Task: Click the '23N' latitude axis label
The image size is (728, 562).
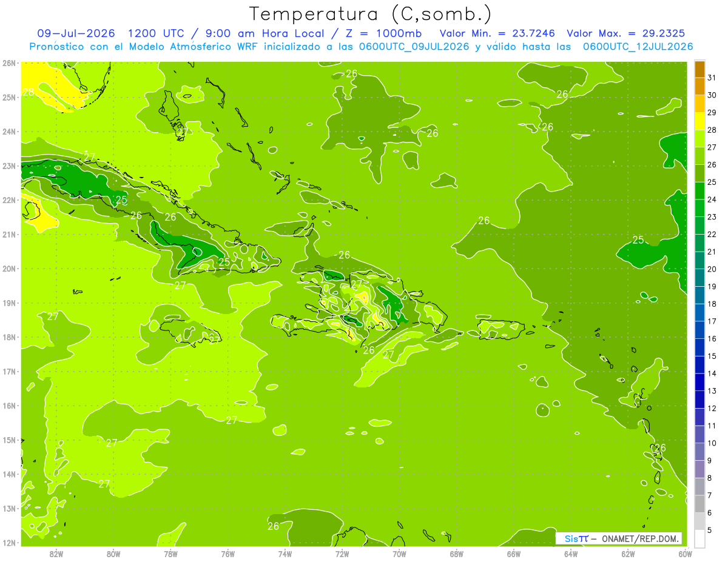Action: 8,166
